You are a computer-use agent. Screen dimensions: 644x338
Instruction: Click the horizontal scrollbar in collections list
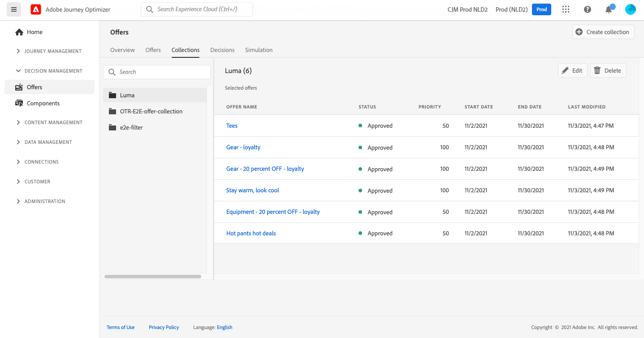point(152,277)
